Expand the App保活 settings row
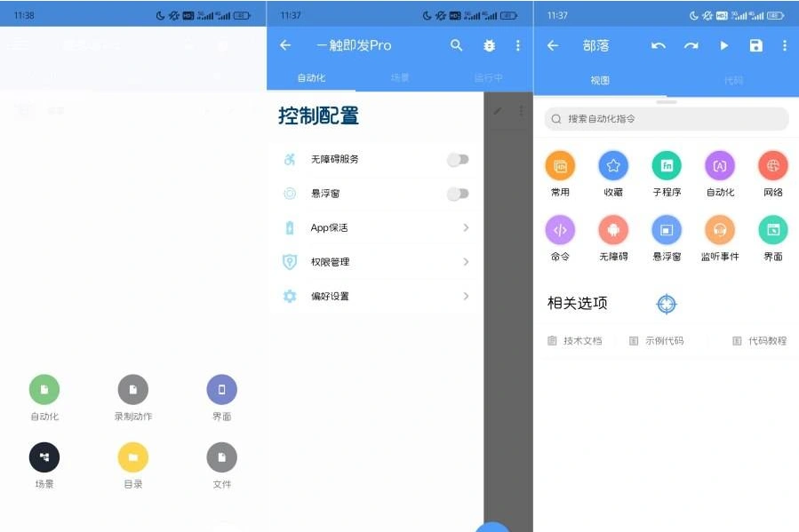 pos(466,228)
